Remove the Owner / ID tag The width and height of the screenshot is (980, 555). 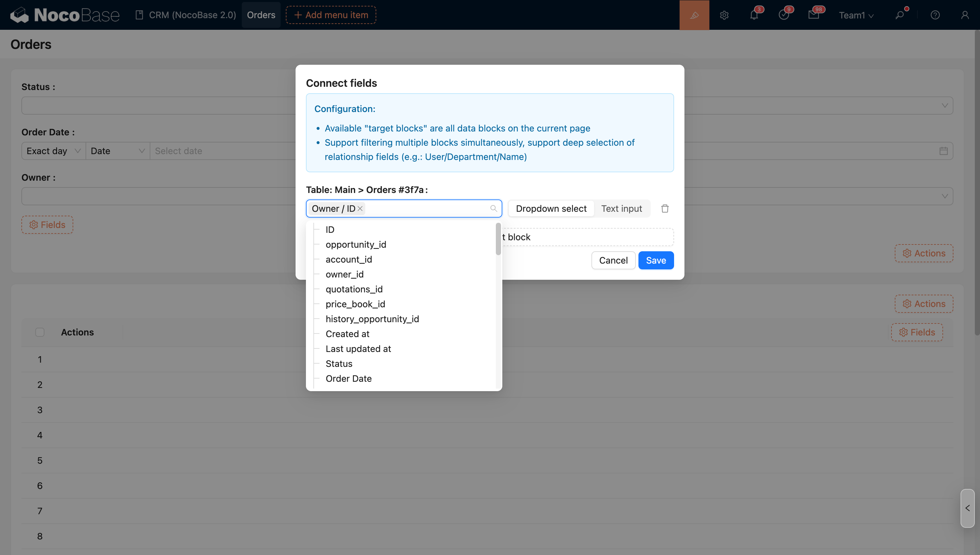(x=360, y=209)
